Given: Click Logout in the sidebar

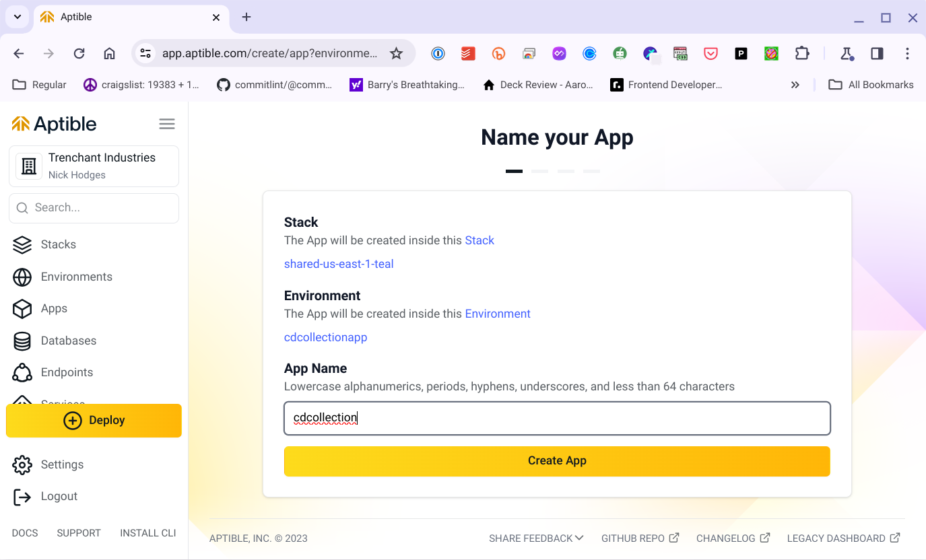Looking at the screenshot, I should 45,496.
